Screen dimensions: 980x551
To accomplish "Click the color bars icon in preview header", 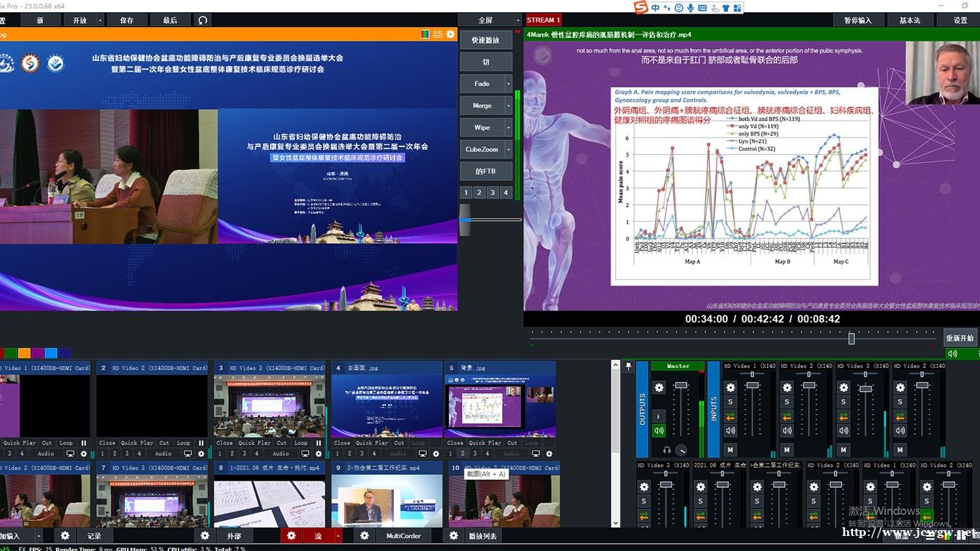I will pyautogui.click(x=425, y=34).
